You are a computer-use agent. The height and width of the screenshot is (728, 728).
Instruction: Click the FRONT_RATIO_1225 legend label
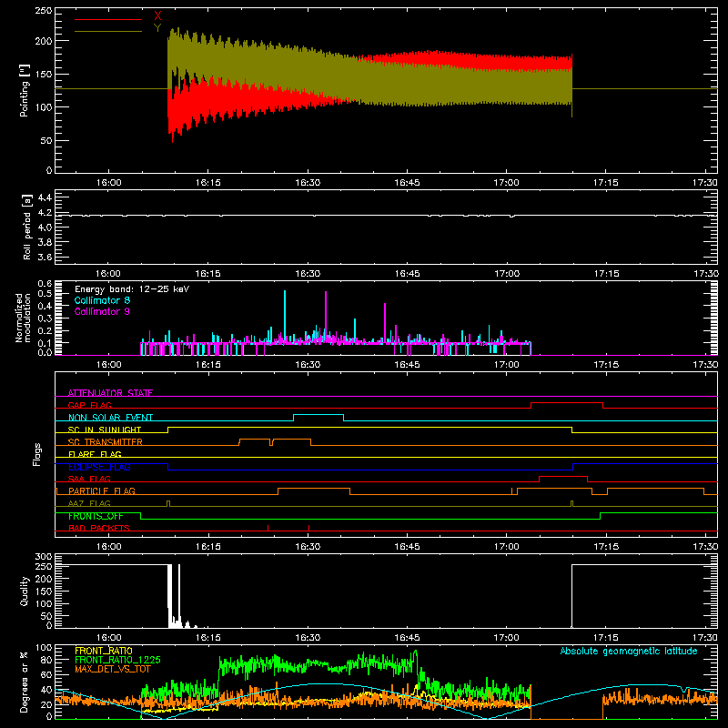[x=117, y=660]
